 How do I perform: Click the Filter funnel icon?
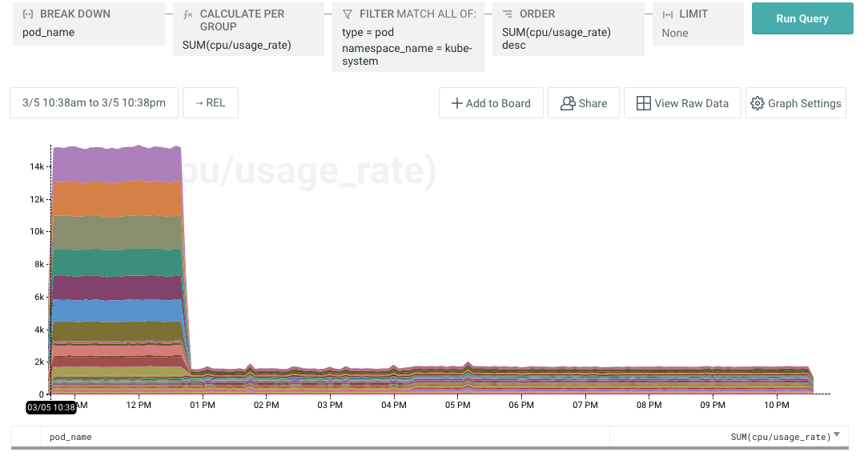pos(348,14)
